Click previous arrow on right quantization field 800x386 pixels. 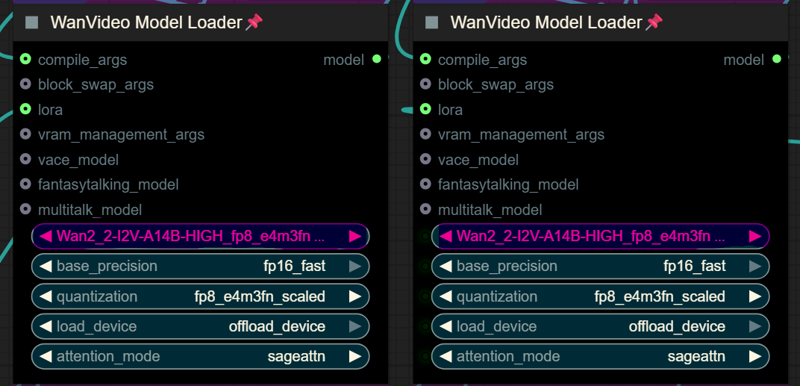[x=446, y=296]
